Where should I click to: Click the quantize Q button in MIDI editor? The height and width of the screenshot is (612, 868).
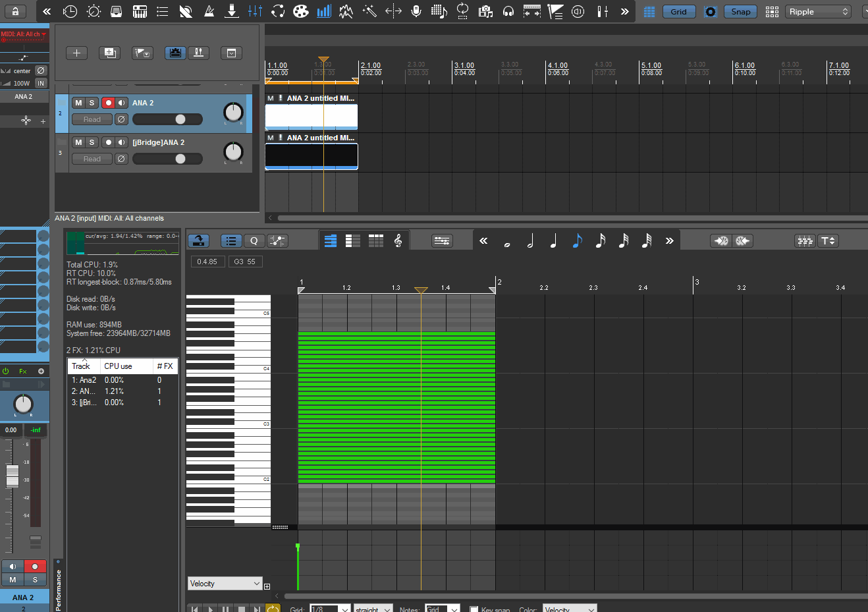[254, 241]
